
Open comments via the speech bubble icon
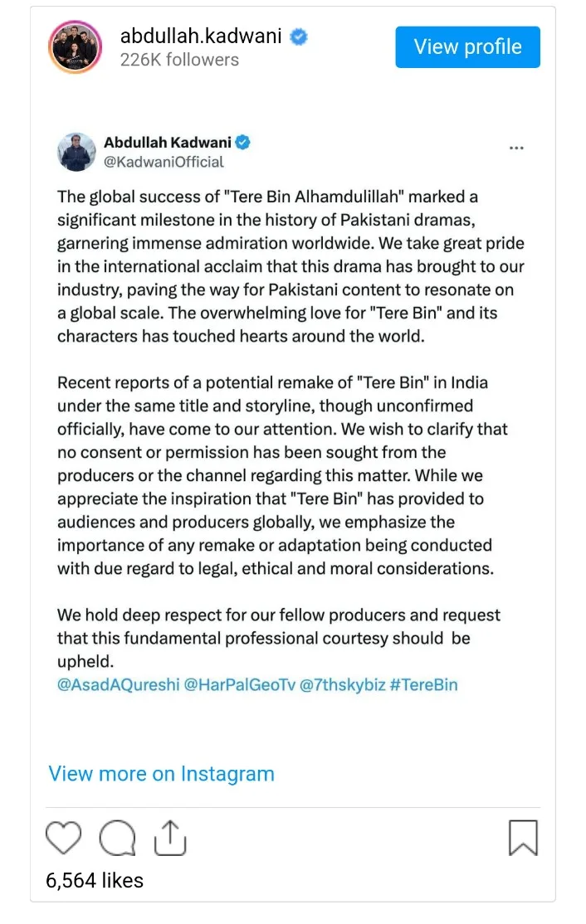coord(115,838)
